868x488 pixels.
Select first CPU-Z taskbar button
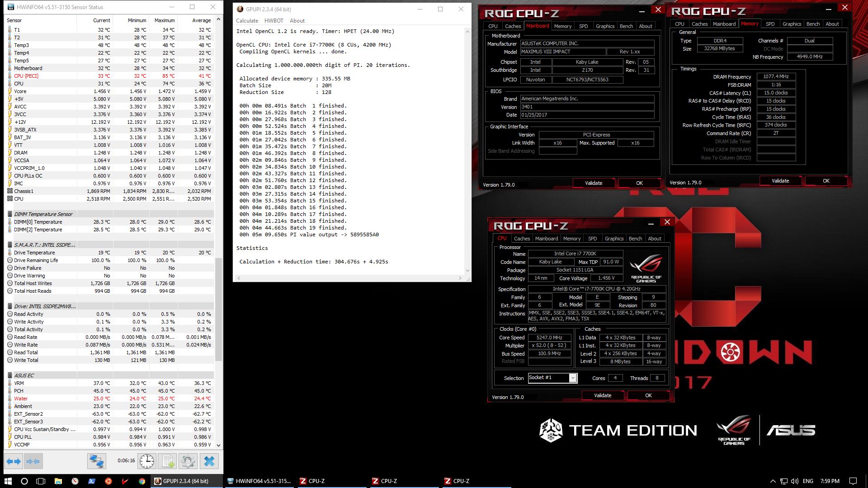332,481
